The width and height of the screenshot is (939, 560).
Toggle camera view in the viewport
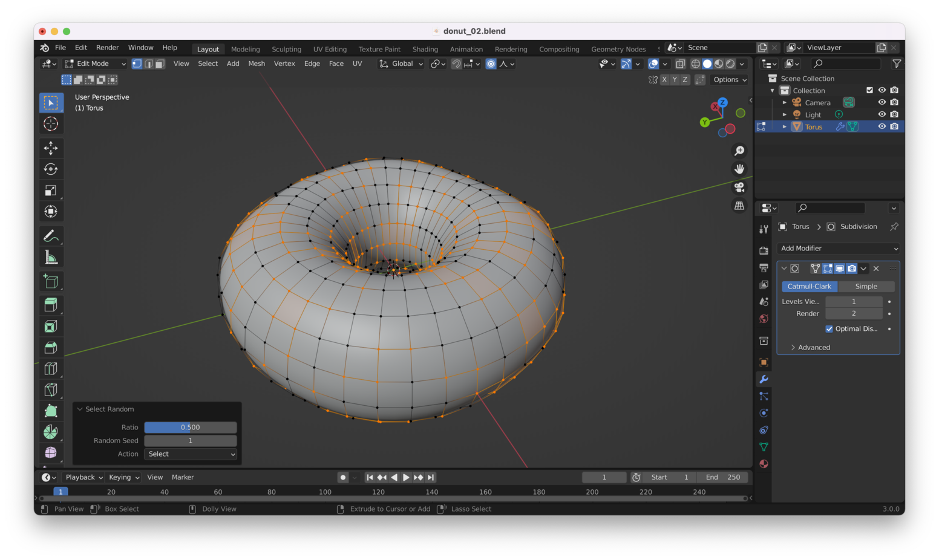tap(739, 187)
